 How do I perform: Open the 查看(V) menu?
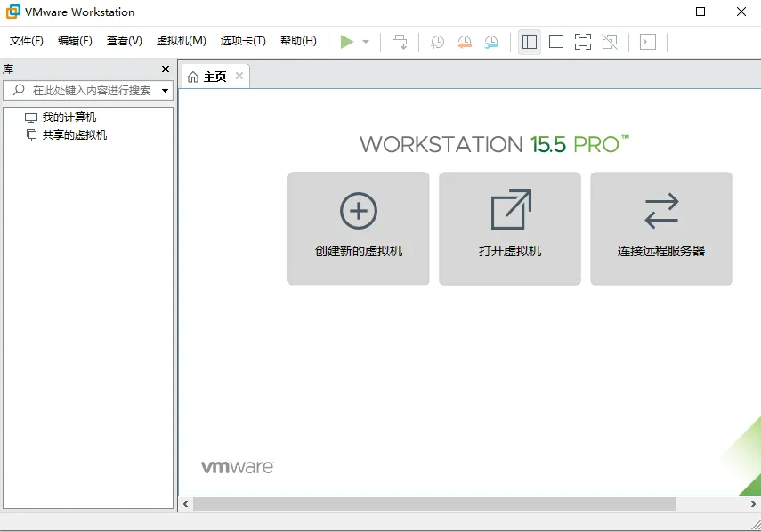click(x=125, y=41)
